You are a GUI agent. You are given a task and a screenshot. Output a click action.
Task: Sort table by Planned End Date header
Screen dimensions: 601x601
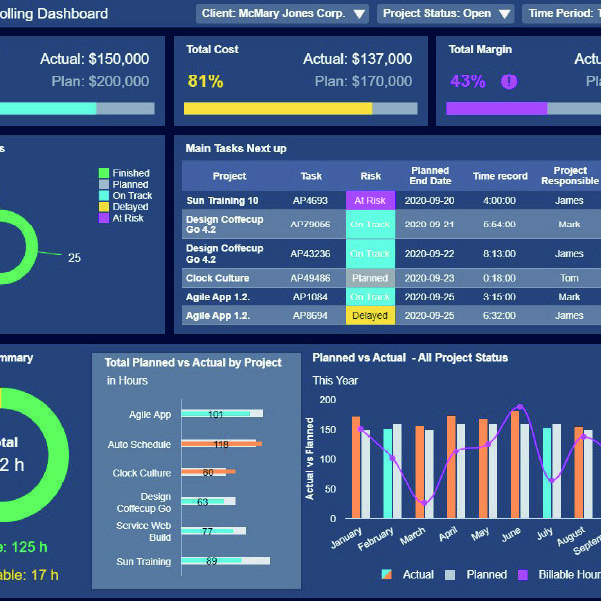coord(430,176)
